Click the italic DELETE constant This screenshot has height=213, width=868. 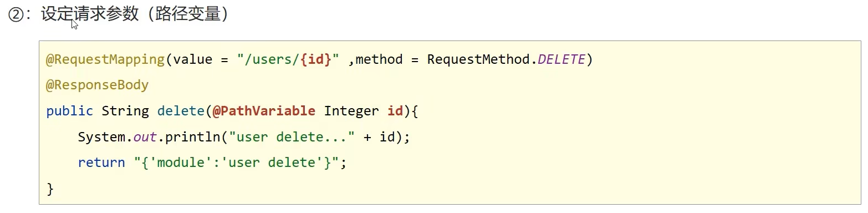(x=561, y=59)
